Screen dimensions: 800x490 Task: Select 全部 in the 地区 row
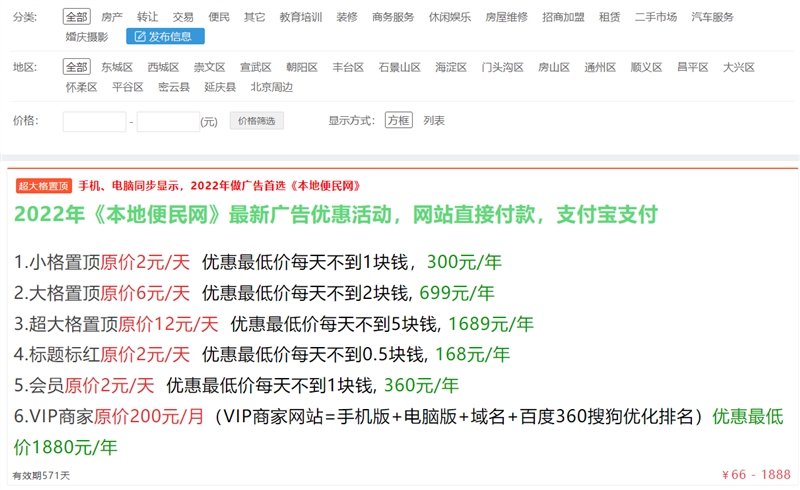pos(76,67)
